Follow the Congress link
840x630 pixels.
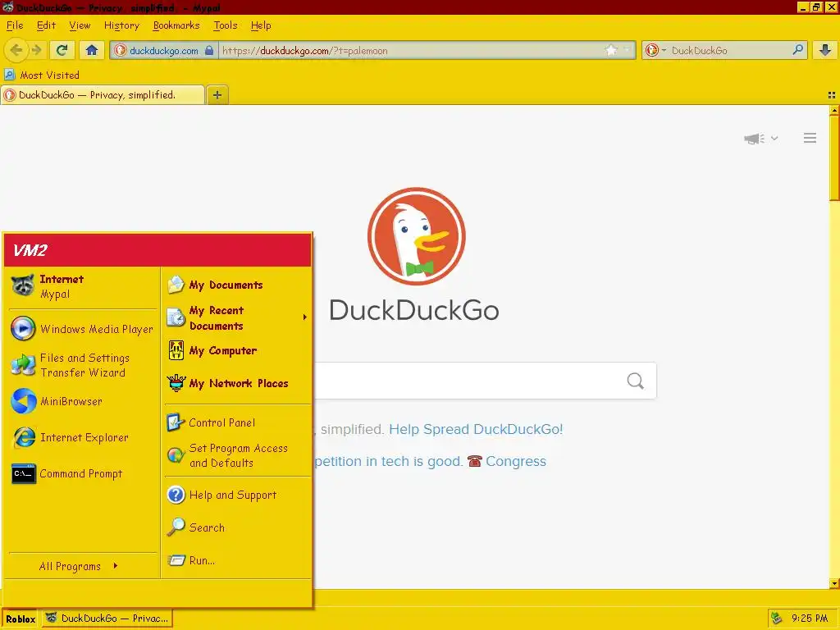pos(516,461)
